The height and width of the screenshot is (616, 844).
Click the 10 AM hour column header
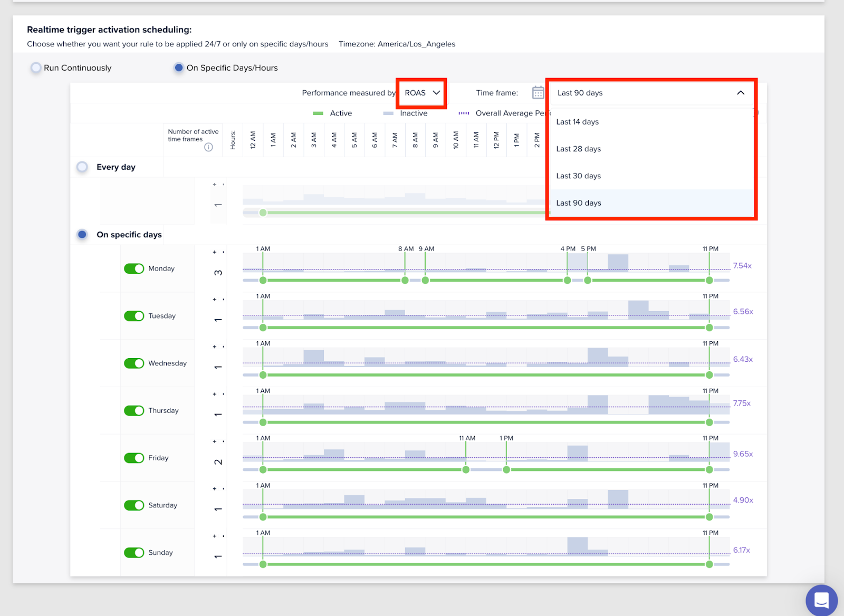coord(456,140)
